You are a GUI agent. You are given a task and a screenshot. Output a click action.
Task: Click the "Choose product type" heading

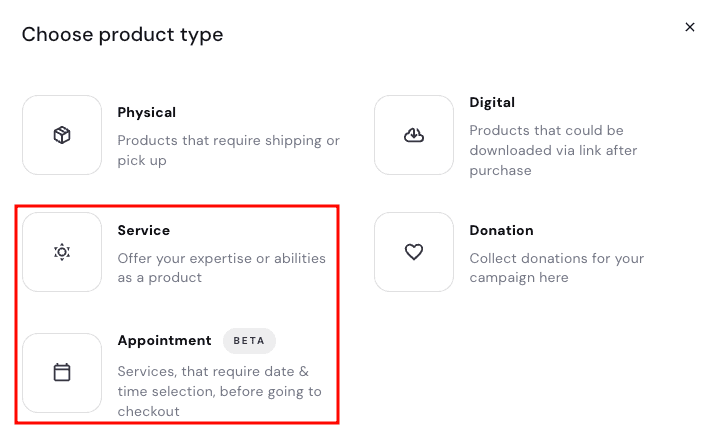122,35
